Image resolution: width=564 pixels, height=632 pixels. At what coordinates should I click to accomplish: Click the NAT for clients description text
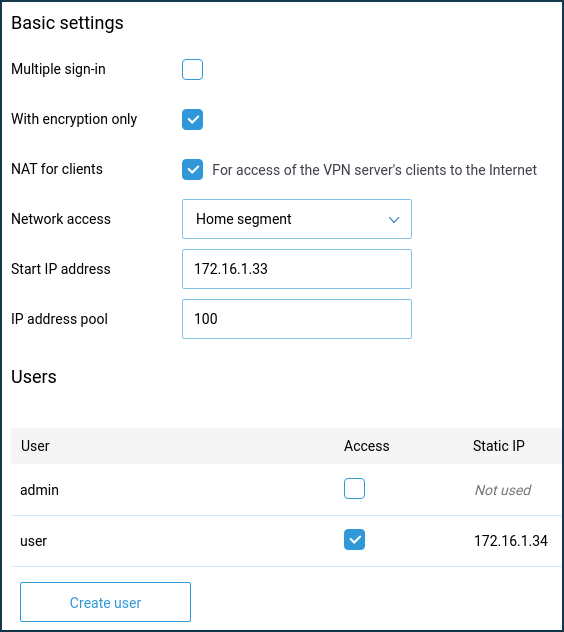375,170
